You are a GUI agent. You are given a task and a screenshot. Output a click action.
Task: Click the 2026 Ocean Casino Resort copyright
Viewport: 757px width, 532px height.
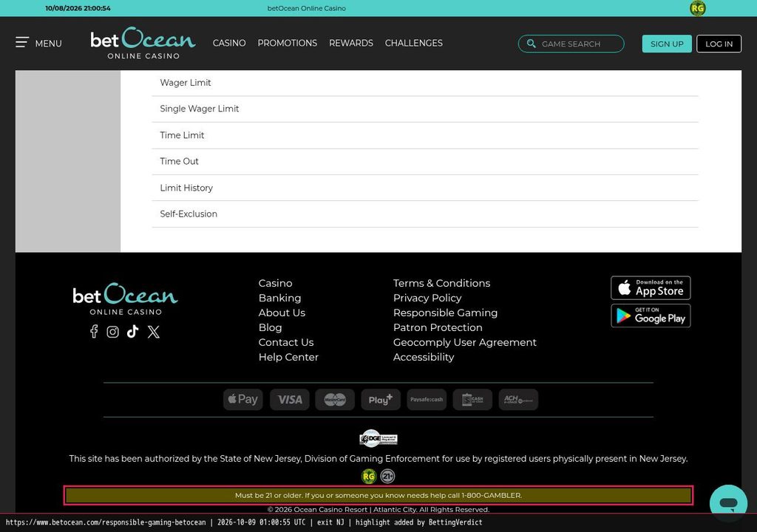click(378, 509)
